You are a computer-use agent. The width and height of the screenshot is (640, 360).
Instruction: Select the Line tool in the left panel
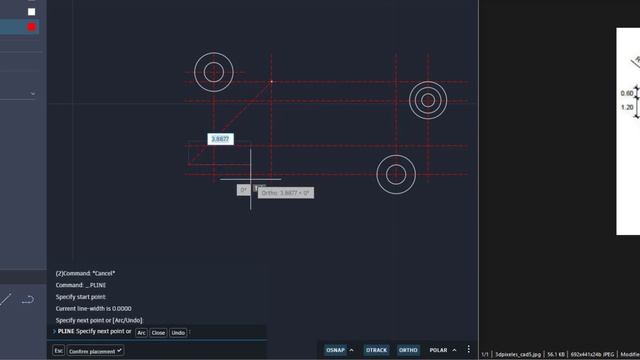coord(5,300)
